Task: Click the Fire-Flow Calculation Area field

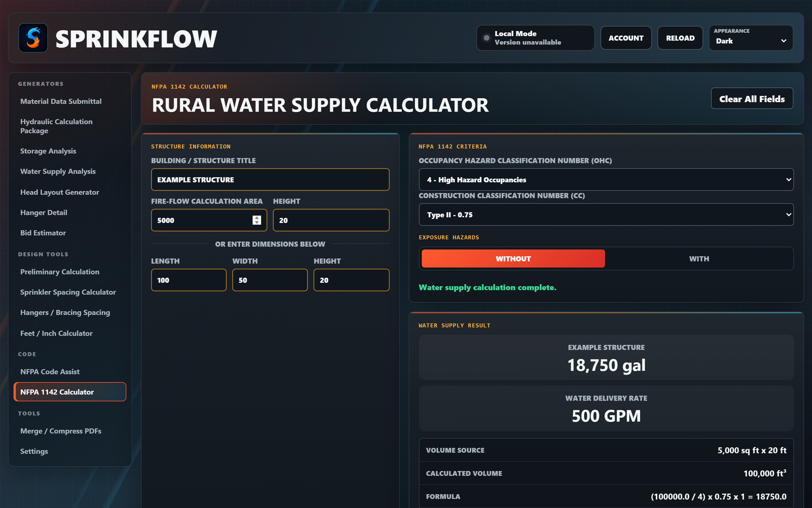Action: 209,220
